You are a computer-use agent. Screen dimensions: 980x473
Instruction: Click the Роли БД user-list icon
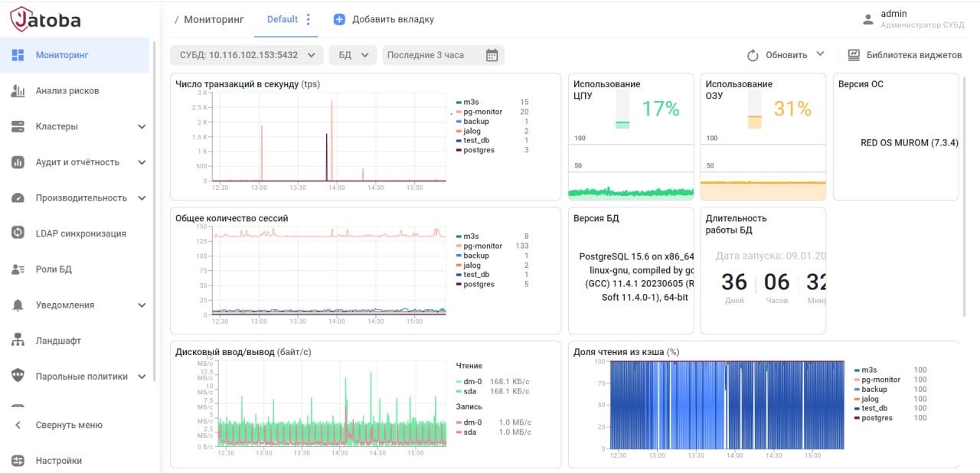(18, 269)
